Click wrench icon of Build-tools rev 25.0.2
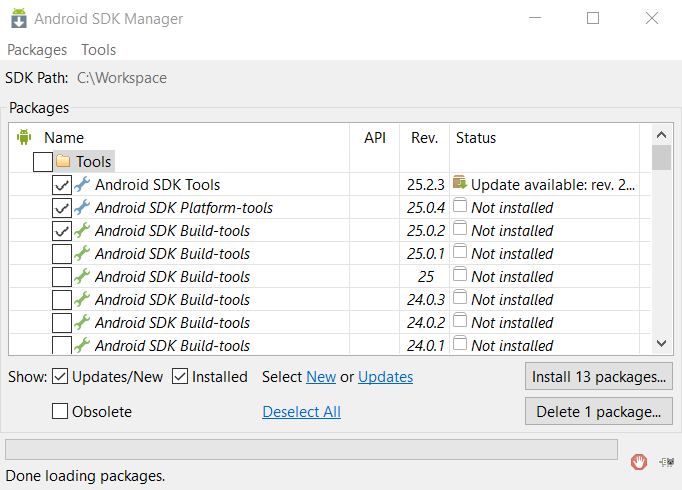The height and width of the screenshot is (490, 682). (x=82, y=230)
